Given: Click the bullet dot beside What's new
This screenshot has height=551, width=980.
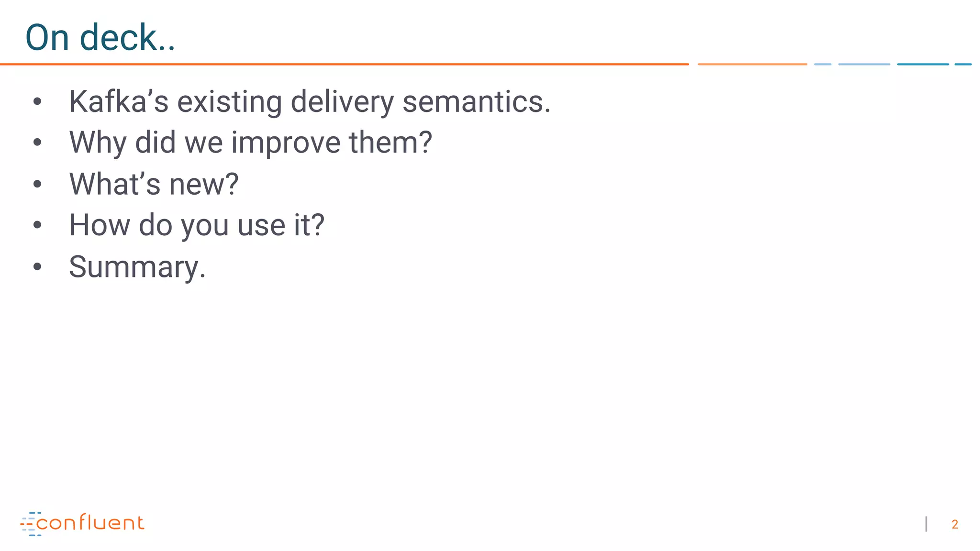Looking at the screenshot, I should pyautogui.click(x=37, y=184).
